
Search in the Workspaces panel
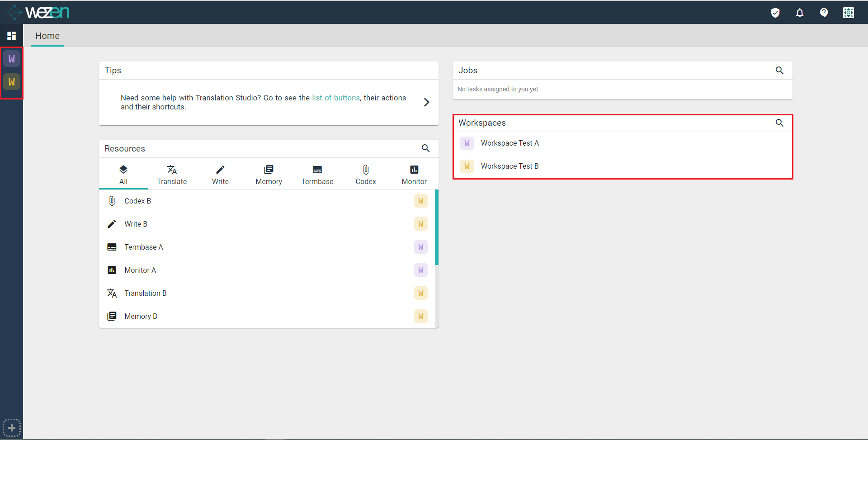click(x=779, y=123)
